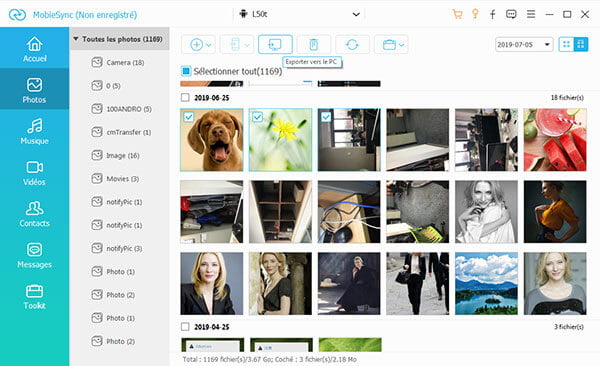Click Export to PC toolbar button
Viewport: 600px width, 366px height.
point(275,44)
